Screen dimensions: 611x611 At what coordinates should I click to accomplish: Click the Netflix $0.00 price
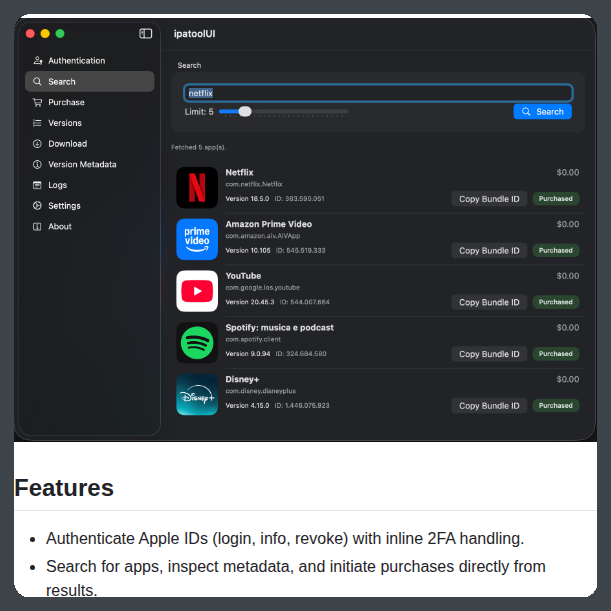point(567,172)
